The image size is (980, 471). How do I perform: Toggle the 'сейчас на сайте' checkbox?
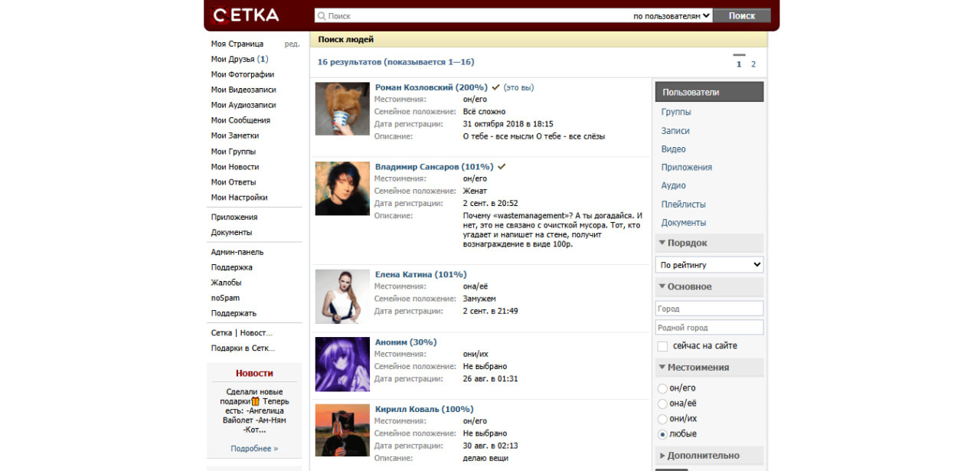coord(662,346)
